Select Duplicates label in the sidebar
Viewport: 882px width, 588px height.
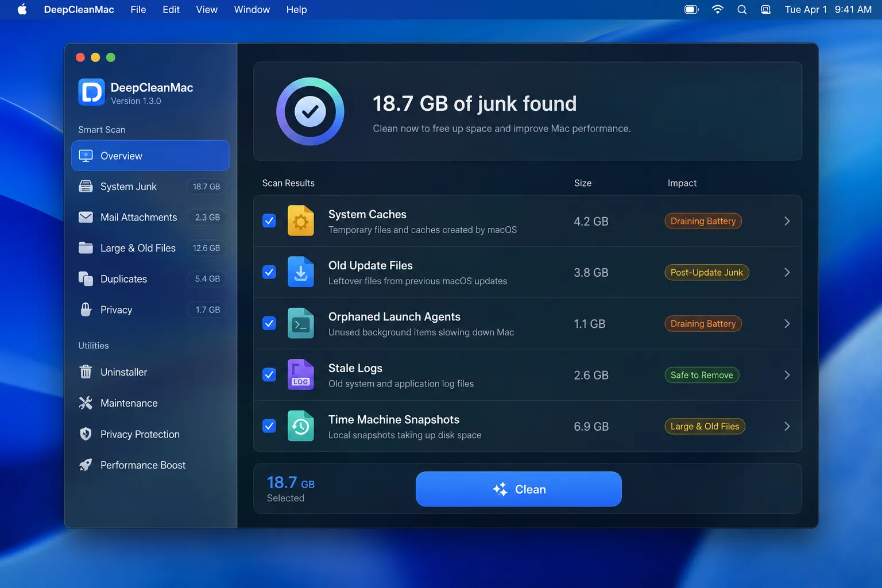(x=124, y=279)
